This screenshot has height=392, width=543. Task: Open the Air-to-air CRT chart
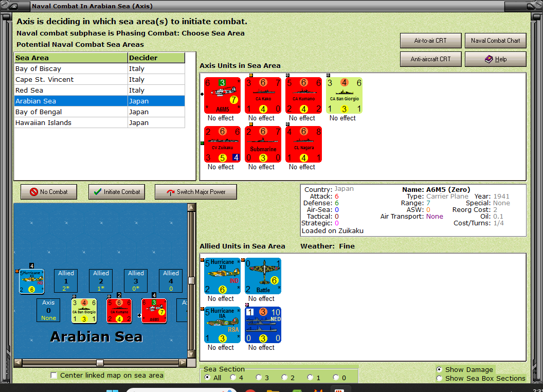430,41
